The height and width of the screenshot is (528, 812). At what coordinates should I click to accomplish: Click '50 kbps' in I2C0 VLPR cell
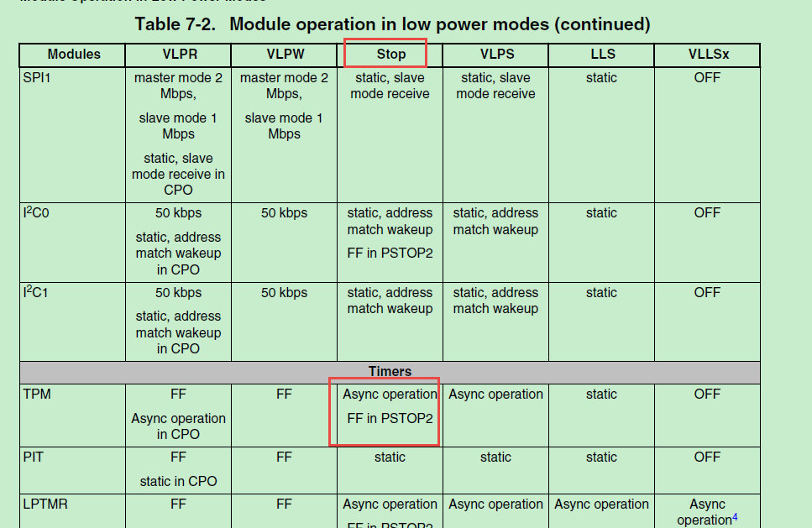pyautogui.click(x=178, y=212)
